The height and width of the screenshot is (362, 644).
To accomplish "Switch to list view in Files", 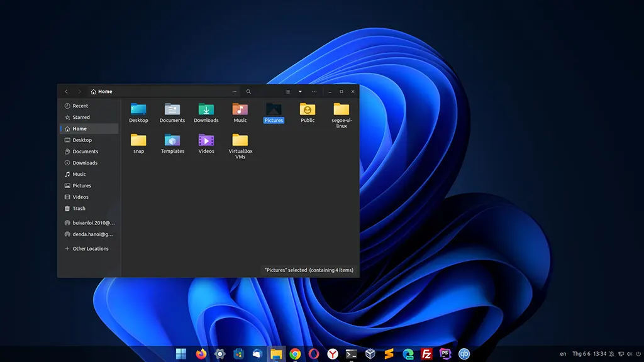I will point(289,91).
